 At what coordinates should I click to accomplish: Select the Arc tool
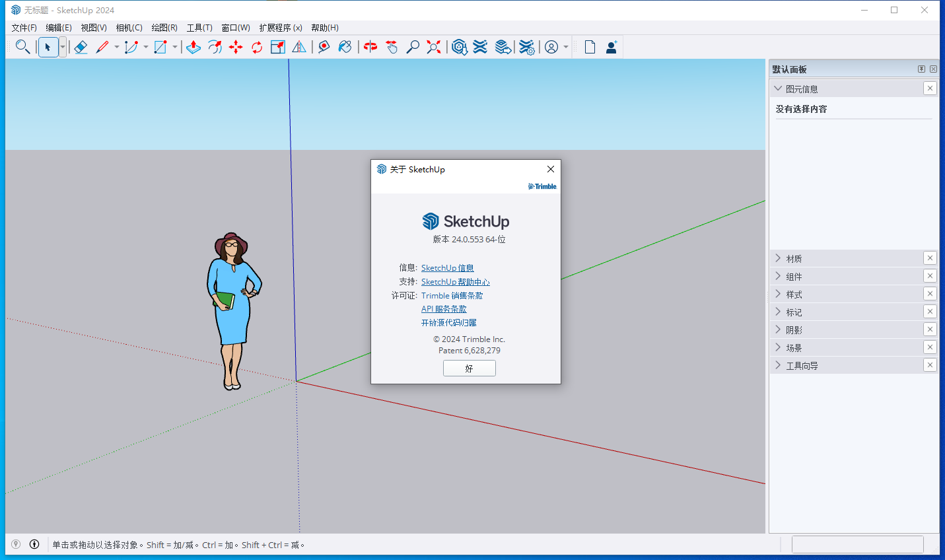(131, 47)
